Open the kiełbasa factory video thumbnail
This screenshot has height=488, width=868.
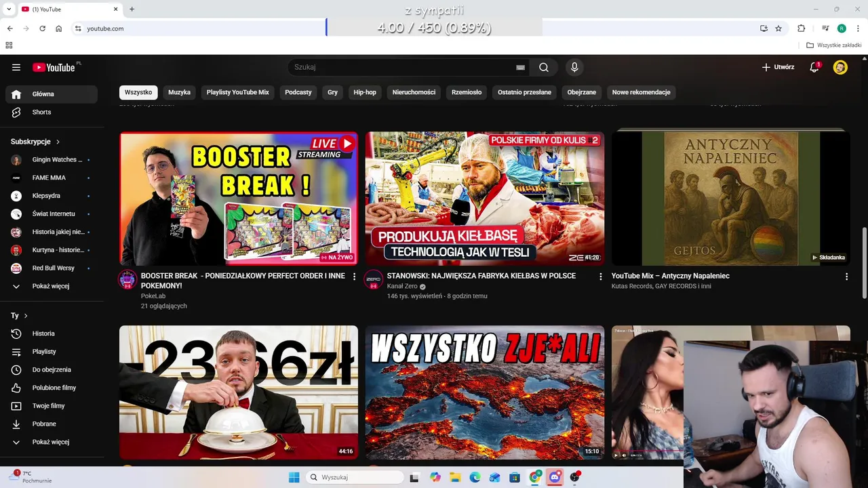tap(485, 199)
